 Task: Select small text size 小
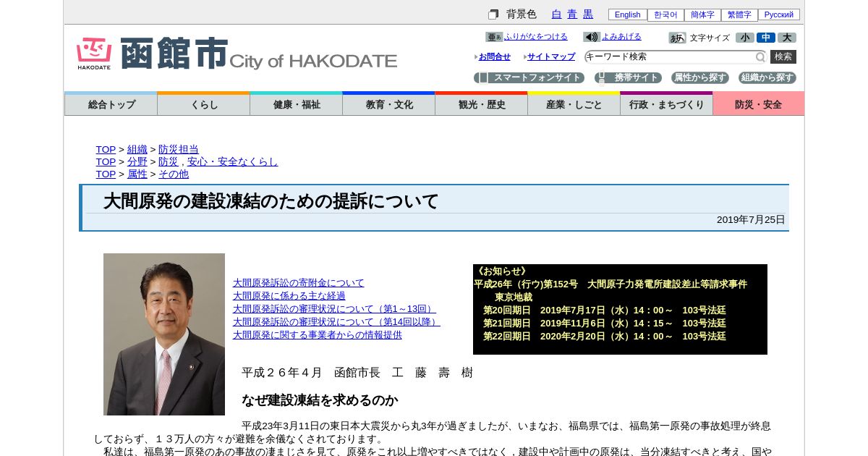pos(745,38)
